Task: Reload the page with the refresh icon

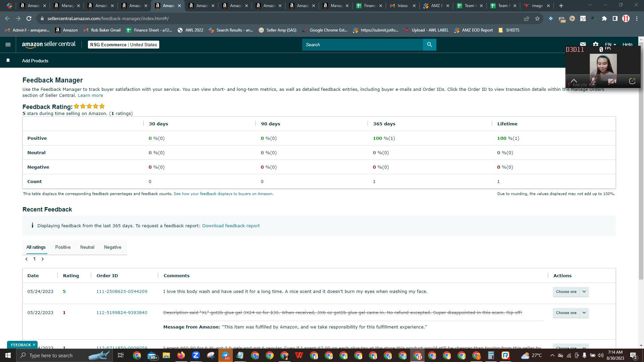Action: point(29,18)
